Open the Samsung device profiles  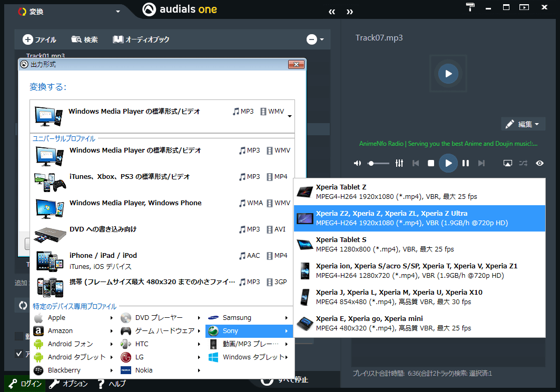249,317
